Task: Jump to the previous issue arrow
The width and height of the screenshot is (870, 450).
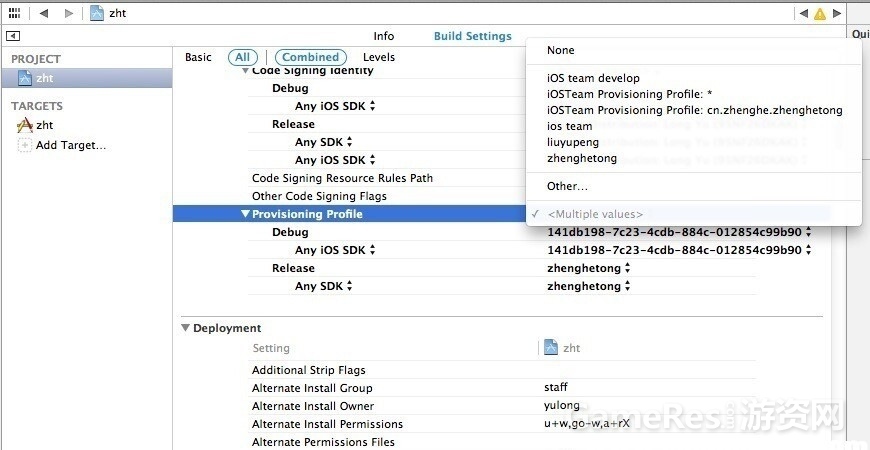Action: point(803,13)
